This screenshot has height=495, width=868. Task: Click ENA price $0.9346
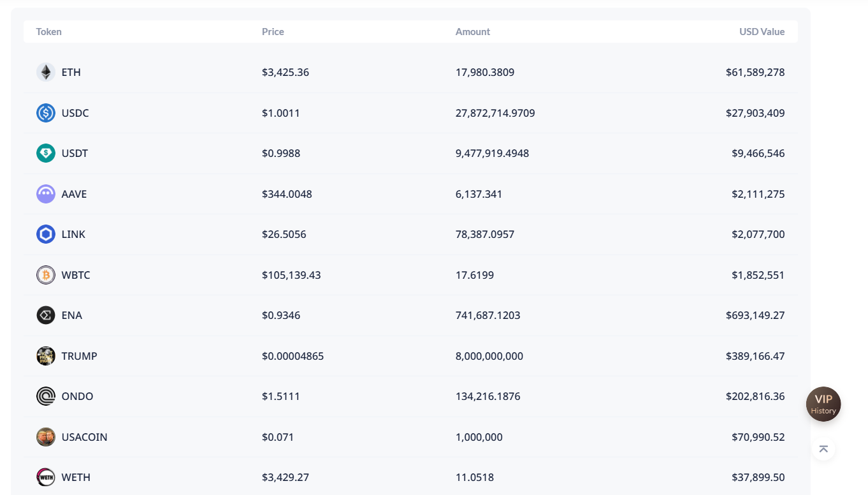tap(281, 315)
